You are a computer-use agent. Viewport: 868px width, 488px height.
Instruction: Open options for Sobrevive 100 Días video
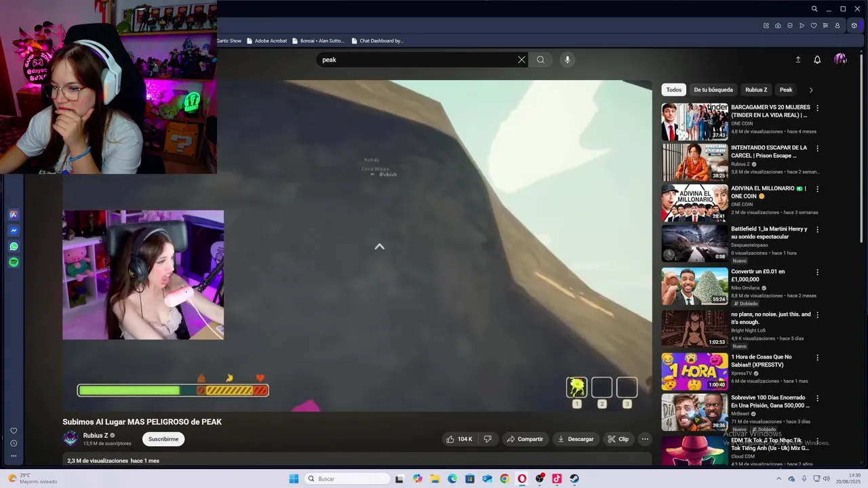(x=817, y=399)
